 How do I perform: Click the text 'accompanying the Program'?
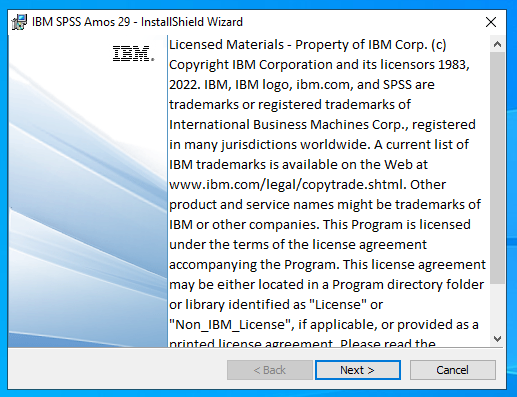(x=252, y=265)
